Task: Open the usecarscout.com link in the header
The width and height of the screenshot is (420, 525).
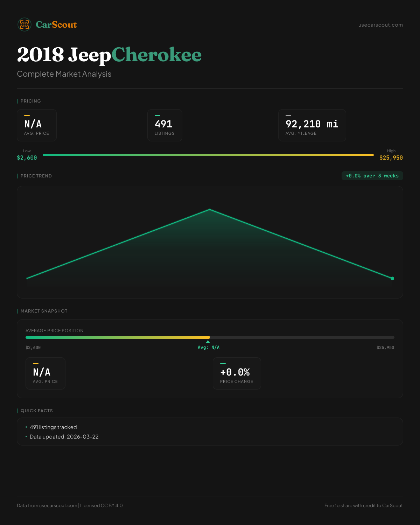Action: (380, 25)
